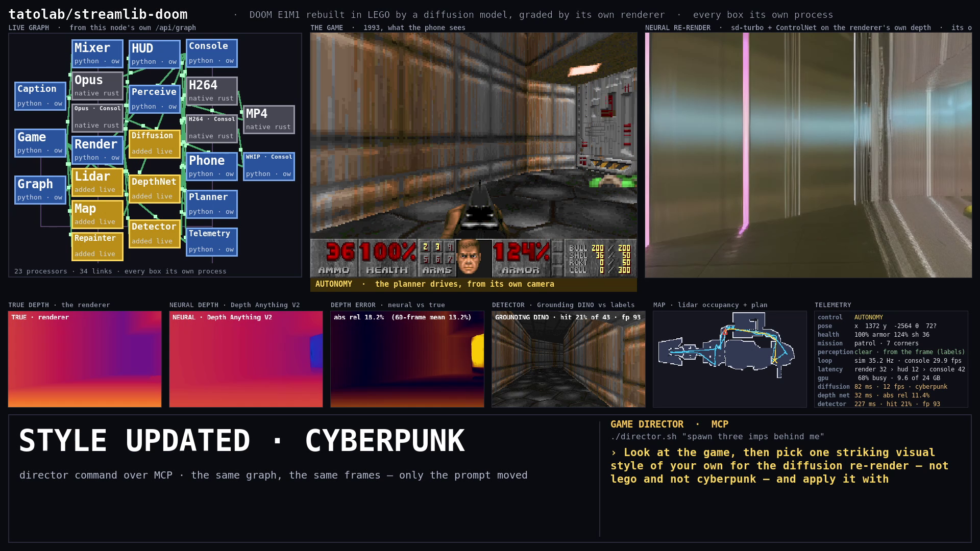Select the Mixer node in the live graph

(x=97, y=54)
